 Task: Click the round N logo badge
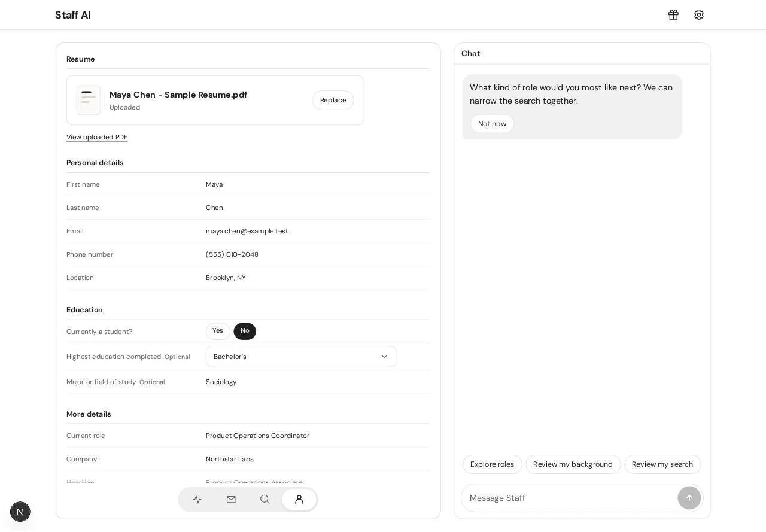(x=20, y=512)
